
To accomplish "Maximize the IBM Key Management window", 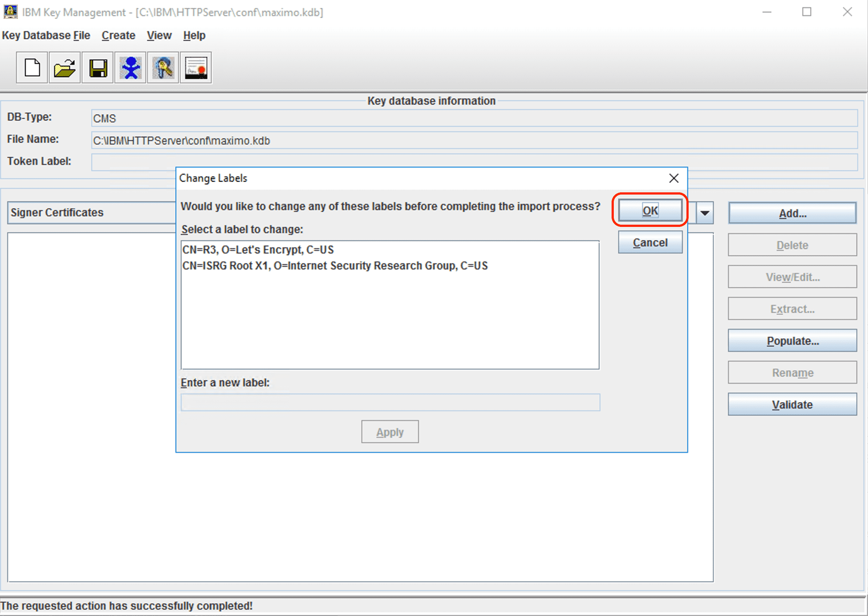I will pyautogui.click(x=807, y=12).
